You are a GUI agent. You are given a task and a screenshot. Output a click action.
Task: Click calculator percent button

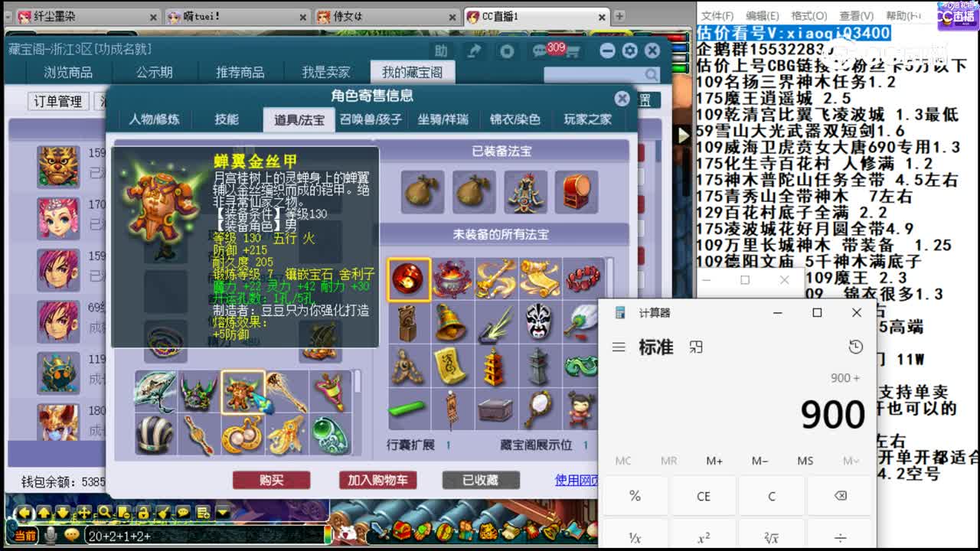click(x=635, y=496)
